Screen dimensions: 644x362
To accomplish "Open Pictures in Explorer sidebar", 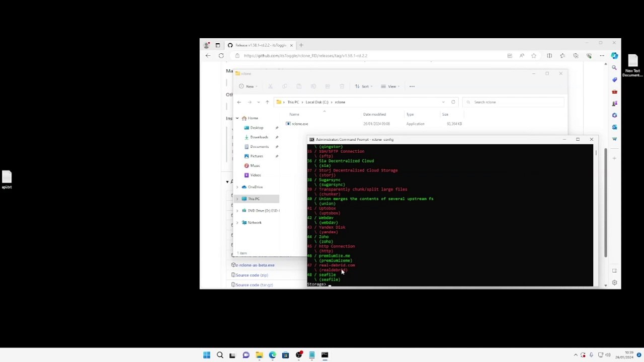I will pyautogui.click(x=257, y=156).
